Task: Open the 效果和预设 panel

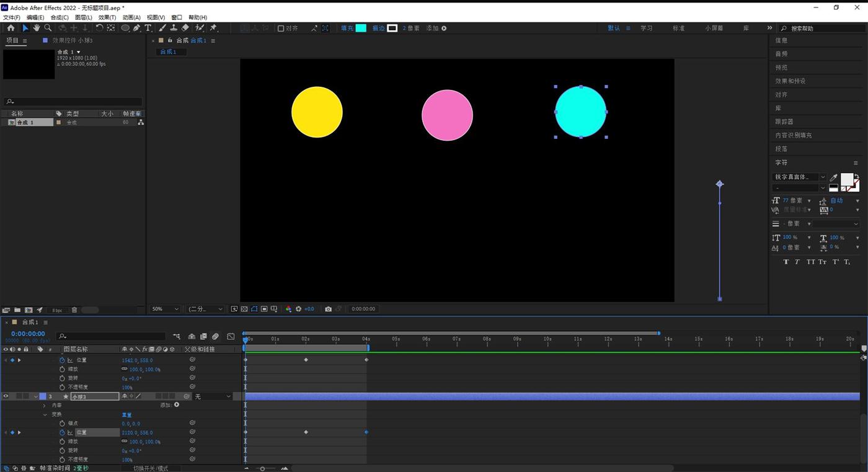Action: [790, 81]
